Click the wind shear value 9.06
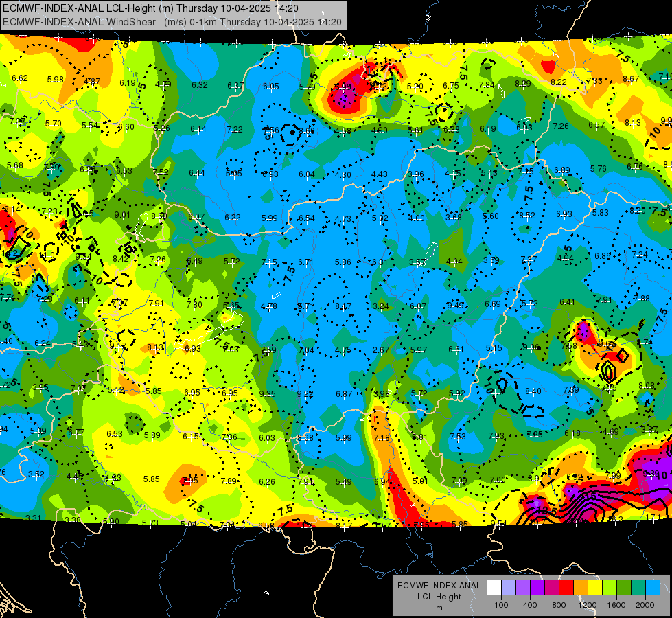This screenshot has width=672, height=618. point(531,347)
